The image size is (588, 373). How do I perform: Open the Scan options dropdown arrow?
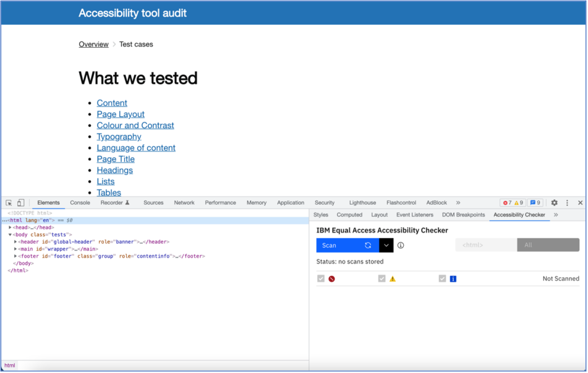click(x=386, y=245)
